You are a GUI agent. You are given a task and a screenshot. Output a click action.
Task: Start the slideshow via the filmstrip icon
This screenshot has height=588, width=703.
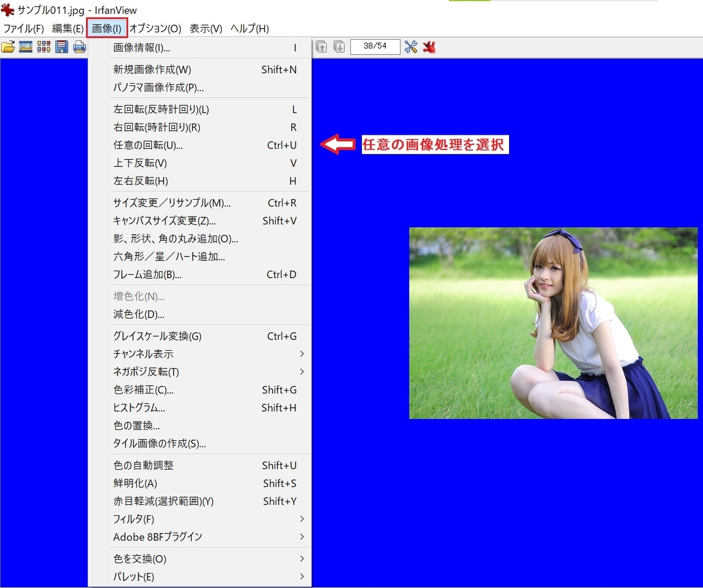(26, 47)
